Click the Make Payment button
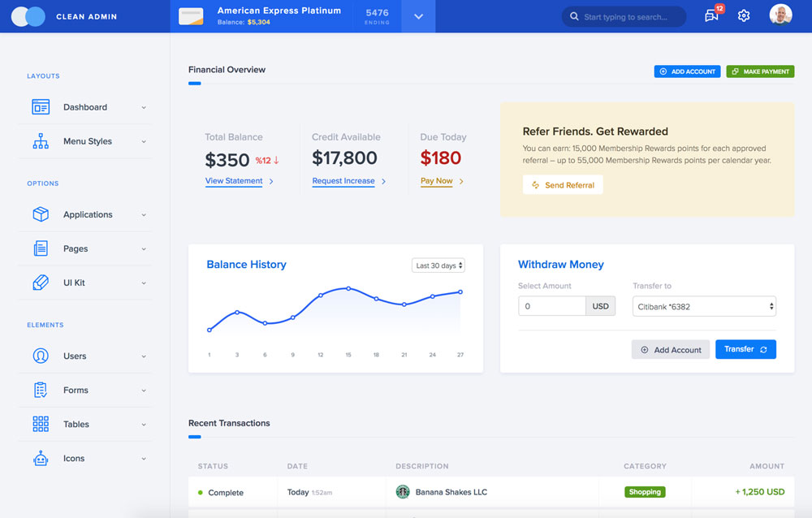This screenshot has width=812, height=518. [760, 71]
